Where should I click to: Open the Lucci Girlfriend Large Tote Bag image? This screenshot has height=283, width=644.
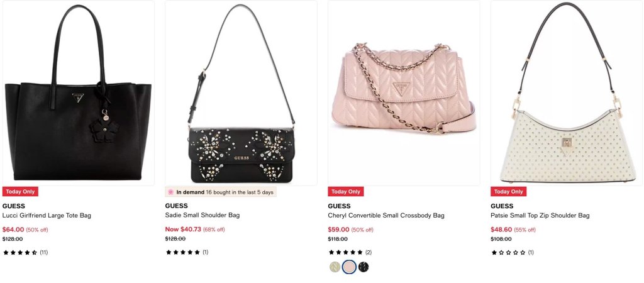point(78,93)
